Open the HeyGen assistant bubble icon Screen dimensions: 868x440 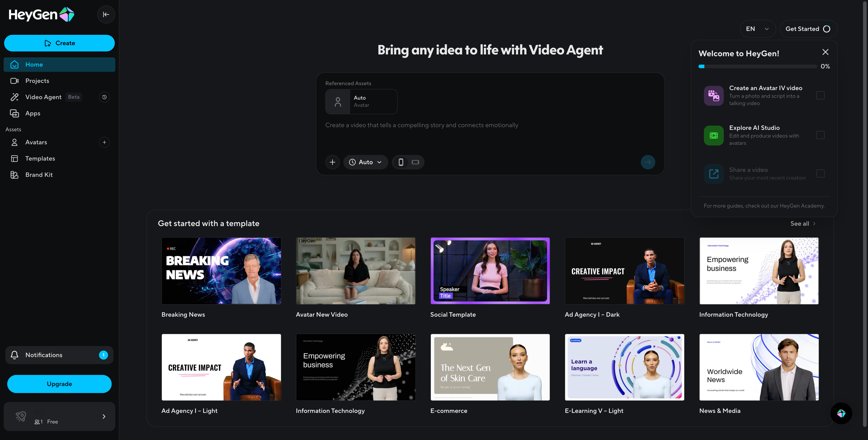tap(841, 413)
